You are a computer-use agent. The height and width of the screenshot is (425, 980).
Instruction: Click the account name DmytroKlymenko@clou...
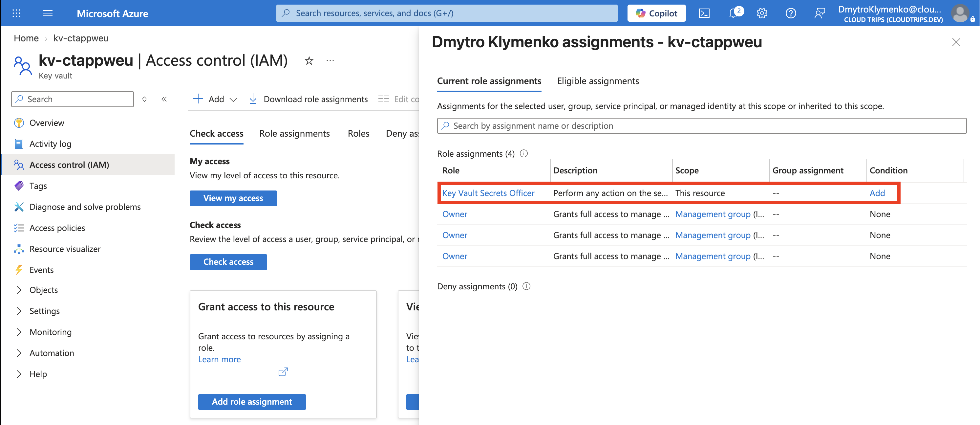click(x=889, y=9)
